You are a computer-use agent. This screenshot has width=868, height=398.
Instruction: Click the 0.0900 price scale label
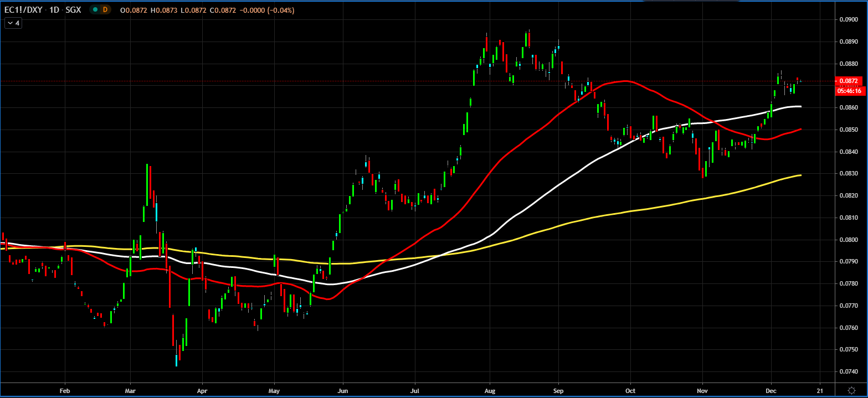point(848,19)
